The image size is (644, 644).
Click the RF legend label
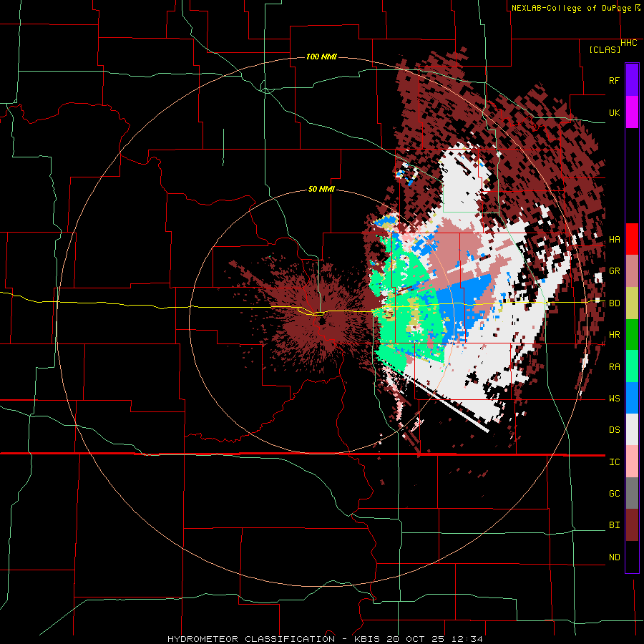point(614,80)
